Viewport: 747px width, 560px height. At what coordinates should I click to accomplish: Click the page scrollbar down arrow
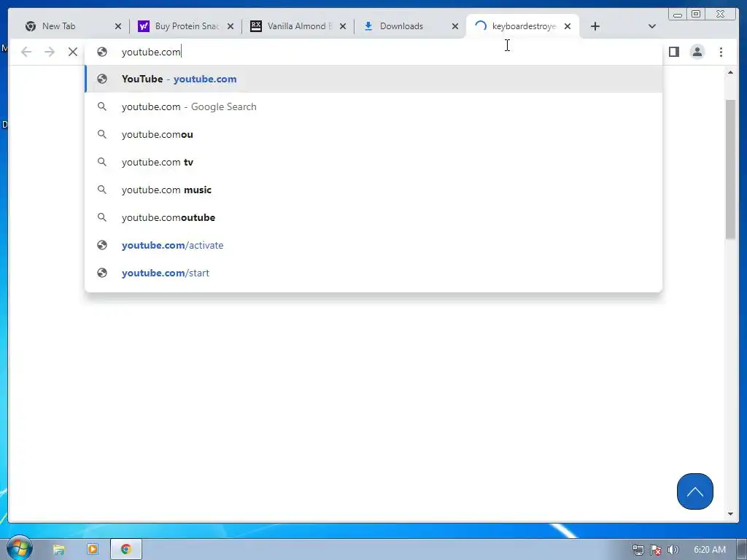coord(730,514)
